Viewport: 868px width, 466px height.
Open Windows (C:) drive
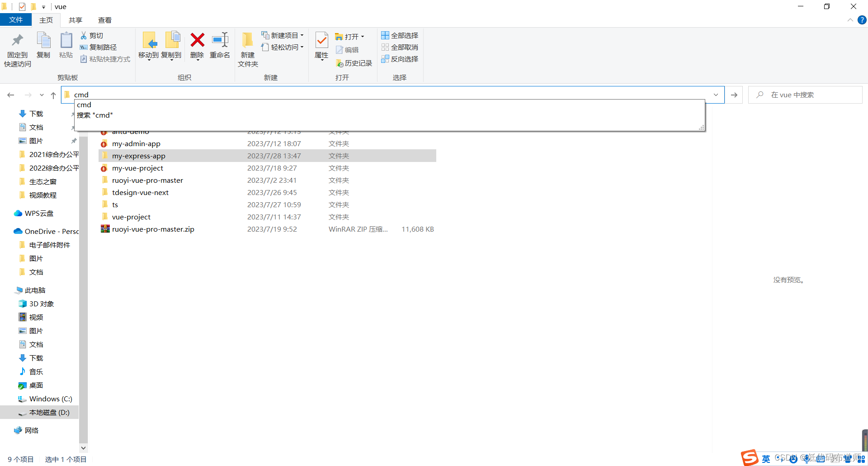coord(51,399)
